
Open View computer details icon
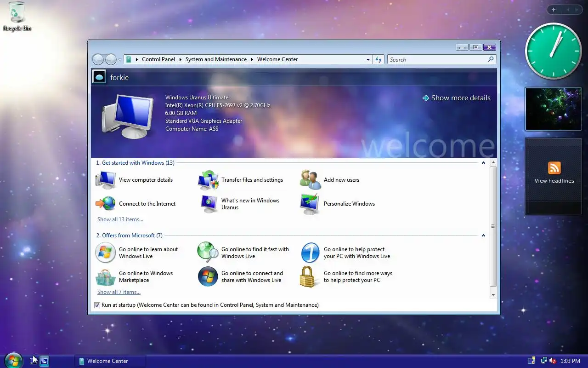click(x=106, y=180)
